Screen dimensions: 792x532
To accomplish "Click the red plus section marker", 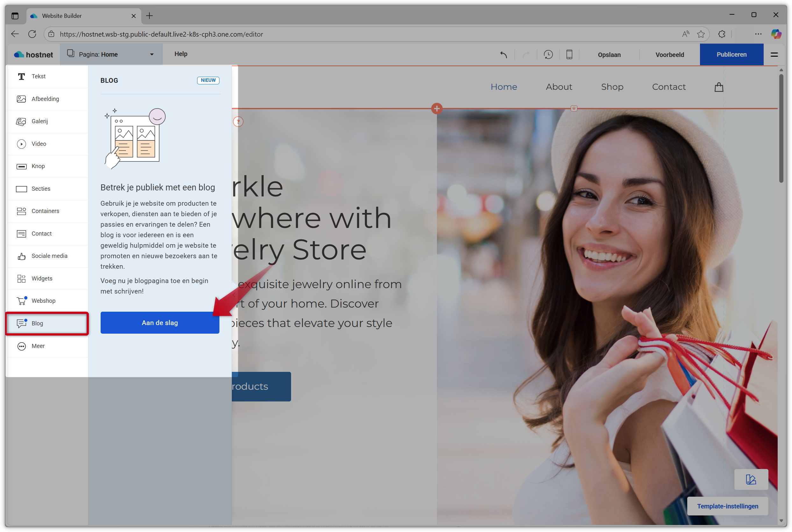I will click(x=437, y=109).
